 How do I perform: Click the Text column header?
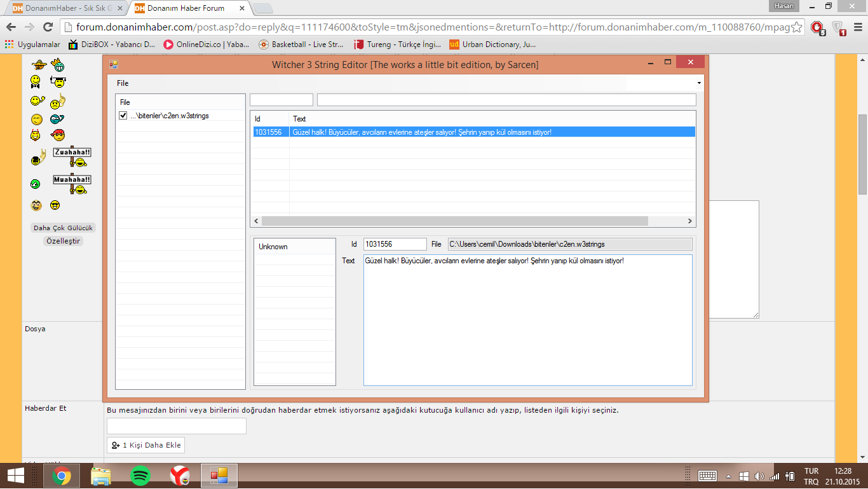(x=492, y=119)
